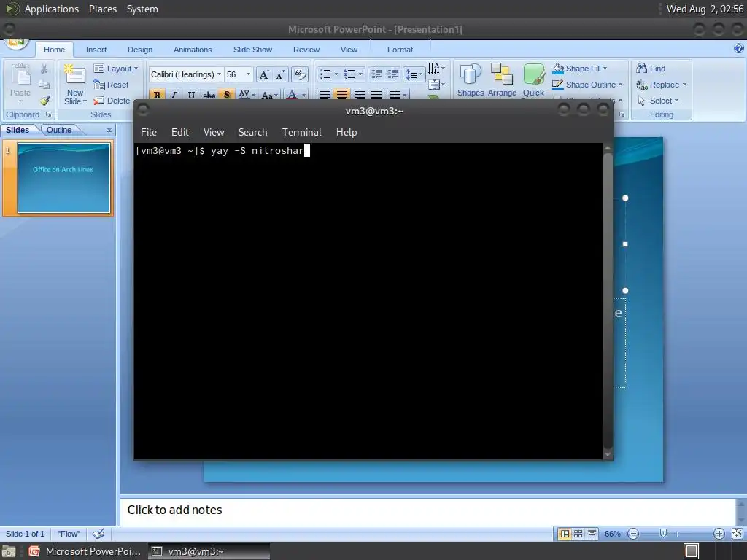Open the Insert ribbon tab
Screen dimensions: 747x560
point(96,50)
